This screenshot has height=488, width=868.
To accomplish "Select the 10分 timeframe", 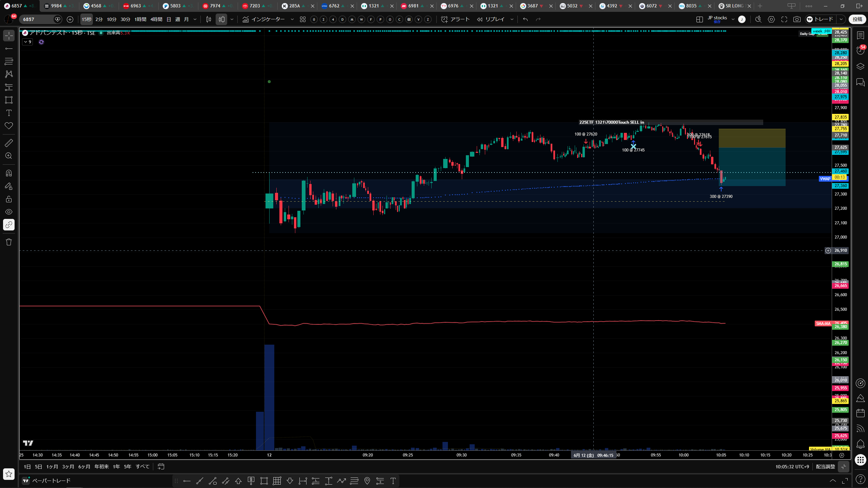I will (x=112, y=19).
